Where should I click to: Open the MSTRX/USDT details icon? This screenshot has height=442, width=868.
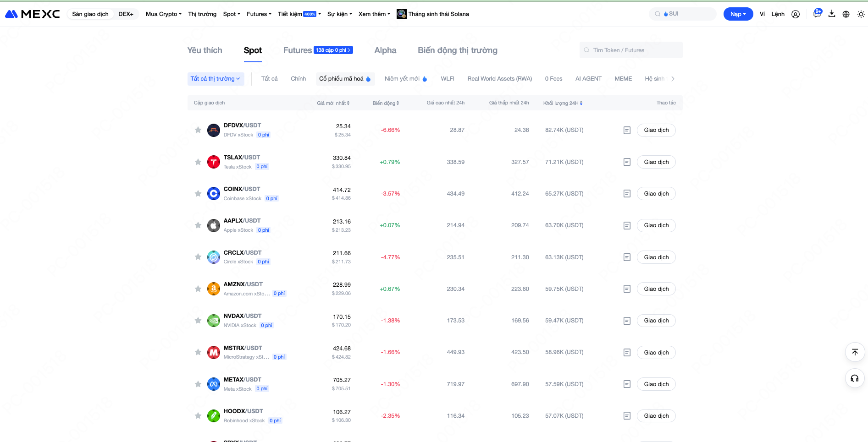point(627,353)
